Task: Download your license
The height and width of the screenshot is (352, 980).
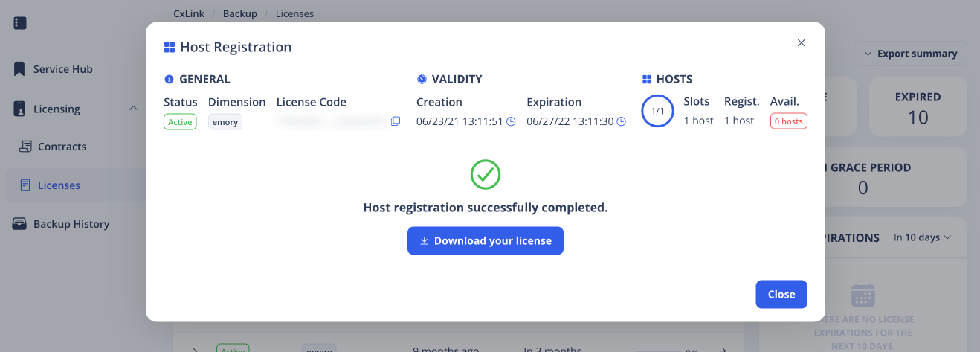Action: pos(486,241)
